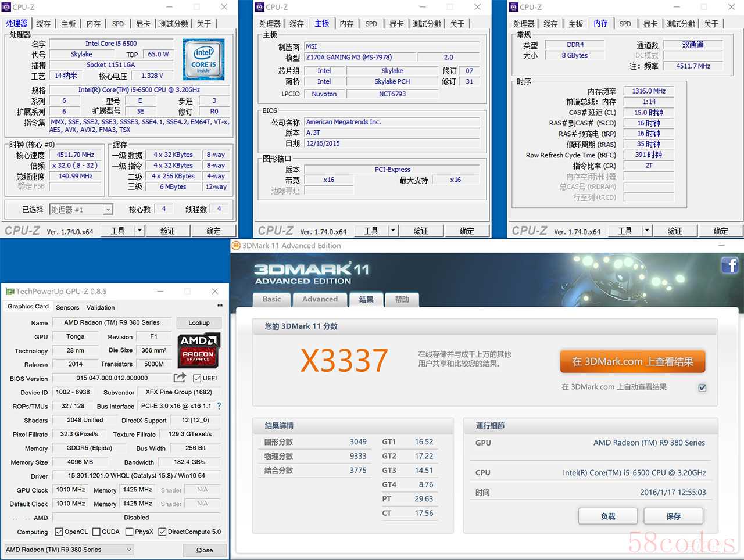Click 确定 in the CPU-Z mainboard window
The width and height of the screenshot is (744, 560).
(x=467, y=231)
